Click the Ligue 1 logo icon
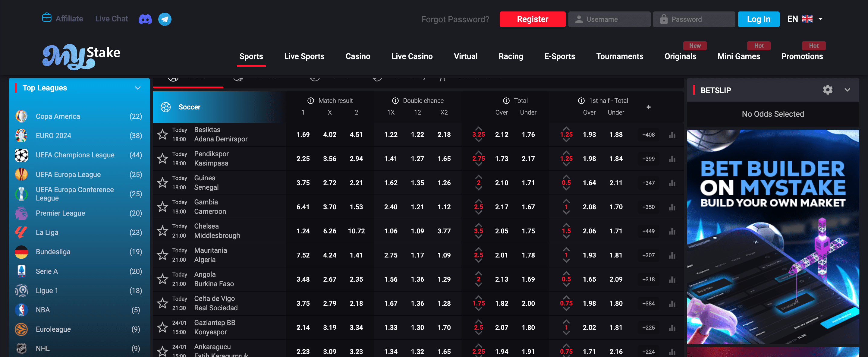The width and height of the screenshot is (868, 357). [x=22, y=291]
